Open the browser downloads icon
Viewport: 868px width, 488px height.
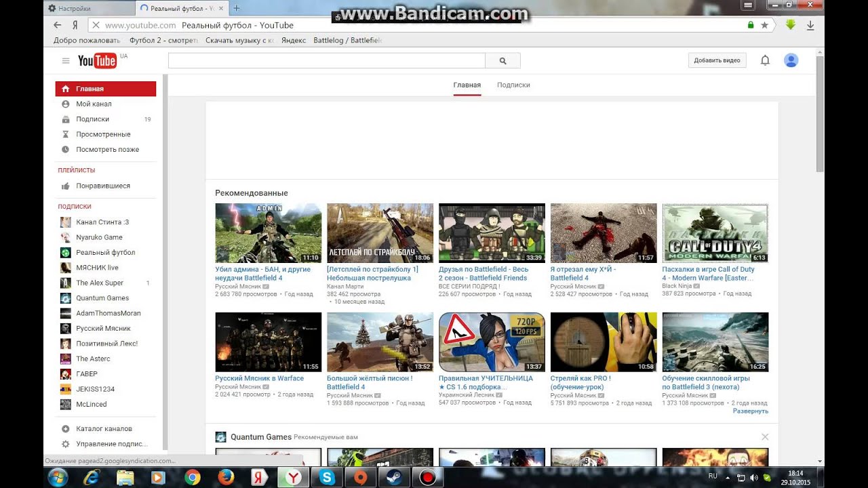click(x=810, y=25)
